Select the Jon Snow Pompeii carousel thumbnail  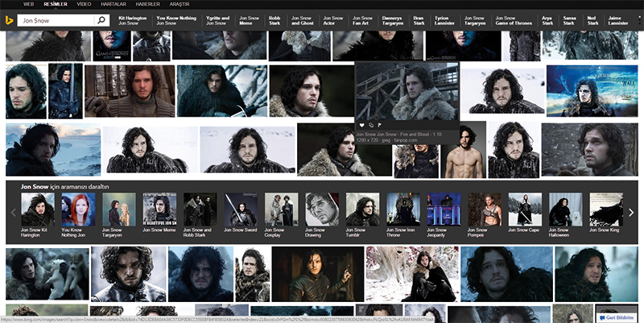485,209
